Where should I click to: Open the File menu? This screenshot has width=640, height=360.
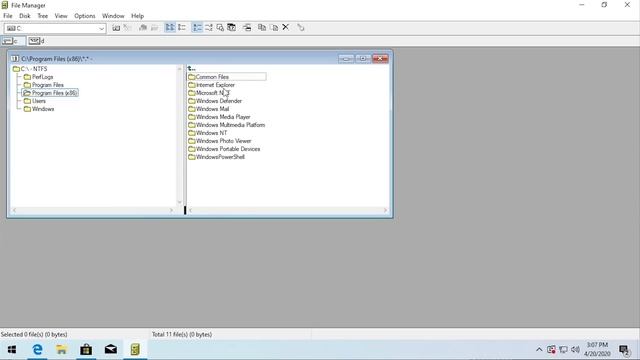(x=8, y=16)
